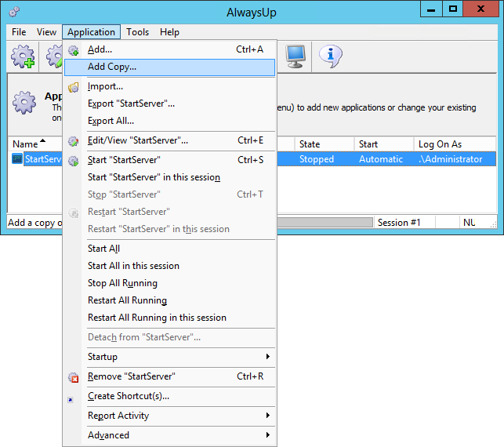
Task: Choose Add... from Application menu
Action: pyautogui.click(x=170, y=49)
